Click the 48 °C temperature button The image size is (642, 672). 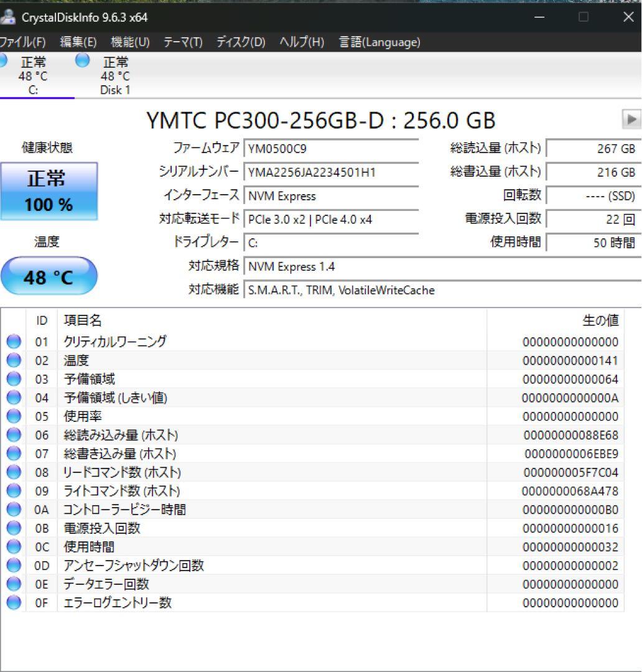point(50,276)
